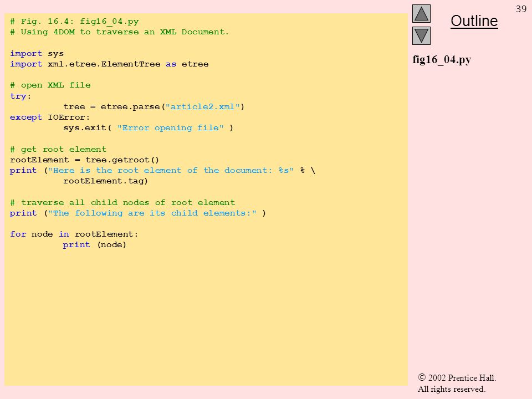Click the '# traverse all child nodes' comment
Image resolution: width=532 pixels, height=399 pixels.
click(x=122, y=203)
